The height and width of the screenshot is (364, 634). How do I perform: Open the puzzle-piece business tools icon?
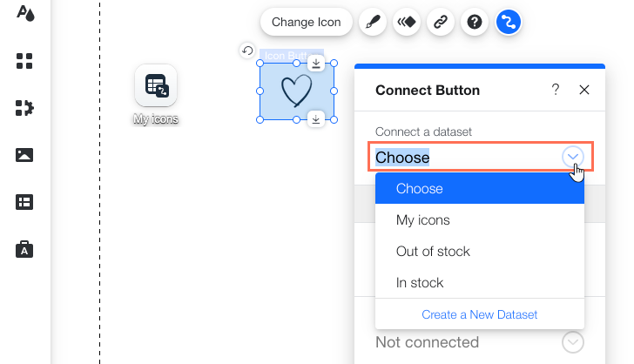24,108
